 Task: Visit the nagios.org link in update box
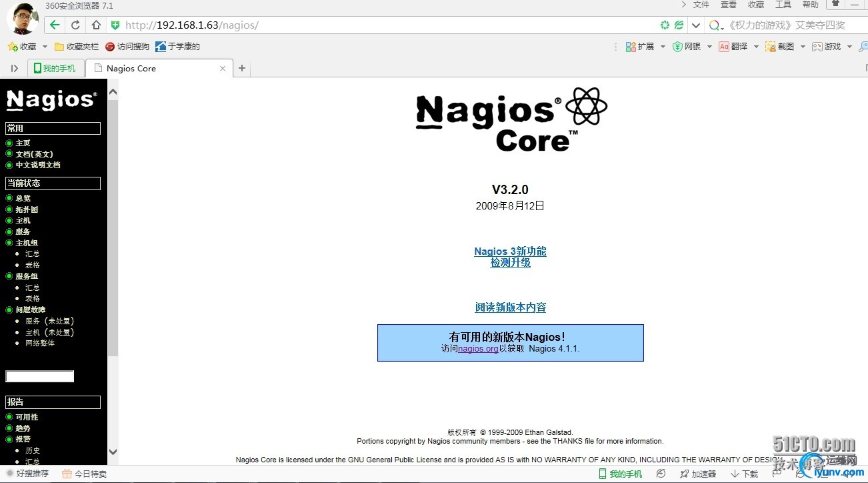[x=478, y=349]
